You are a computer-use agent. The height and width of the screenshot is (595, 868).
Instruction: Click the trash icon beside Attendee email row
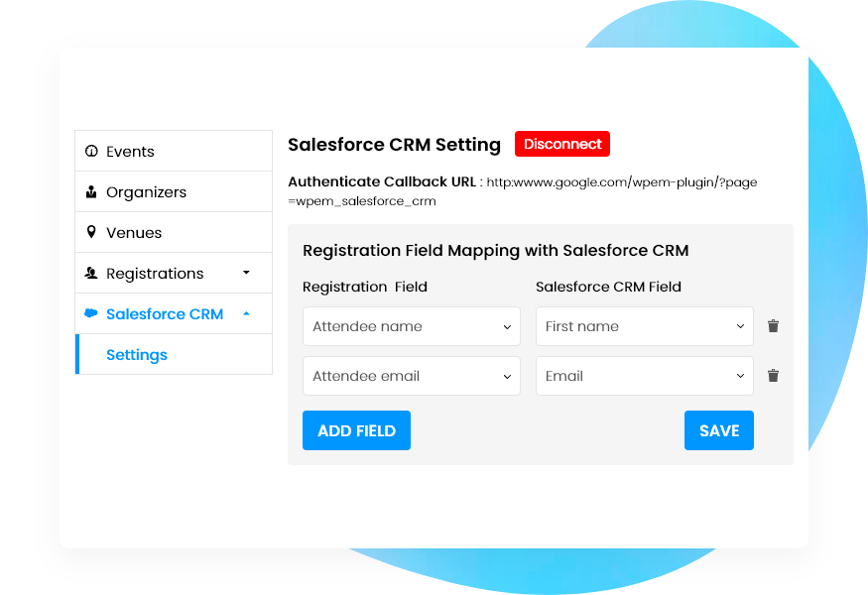click(x=773, y=375)
